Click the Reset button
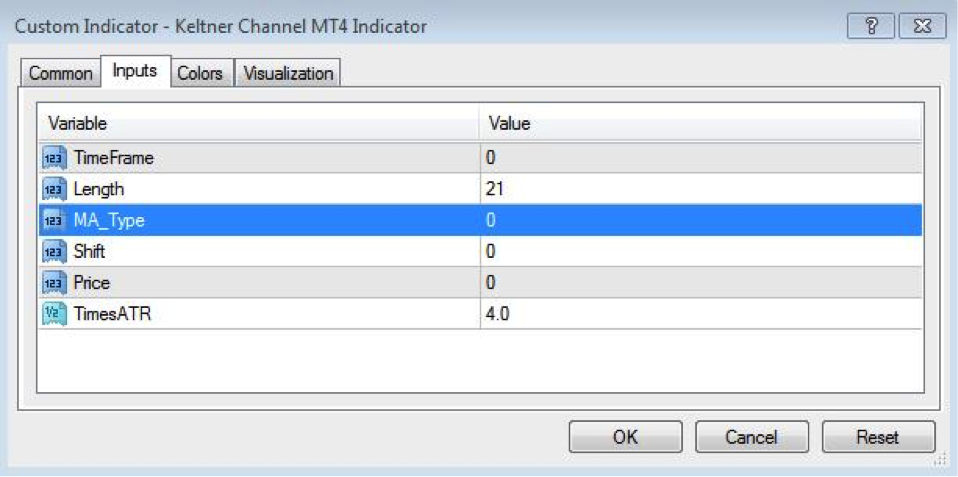The height and width of the screenshot is (477, 958). click(878, 437)
